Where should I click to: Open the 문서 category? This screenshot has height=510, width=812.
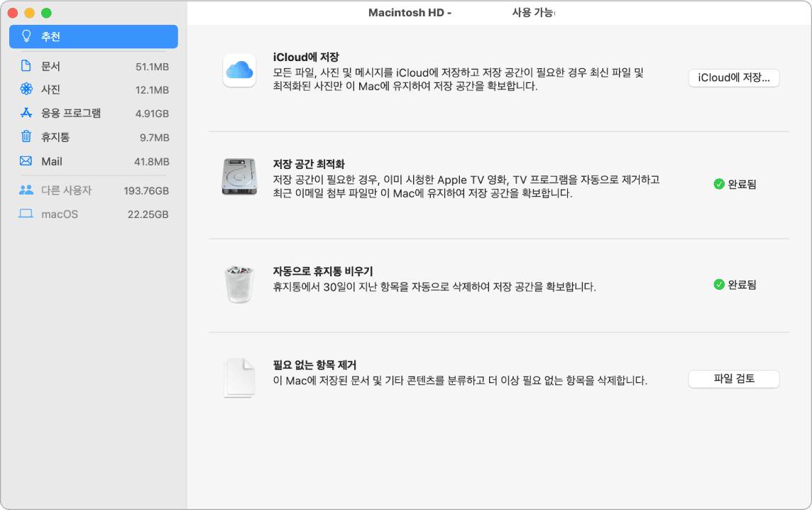tap(94, 66)
